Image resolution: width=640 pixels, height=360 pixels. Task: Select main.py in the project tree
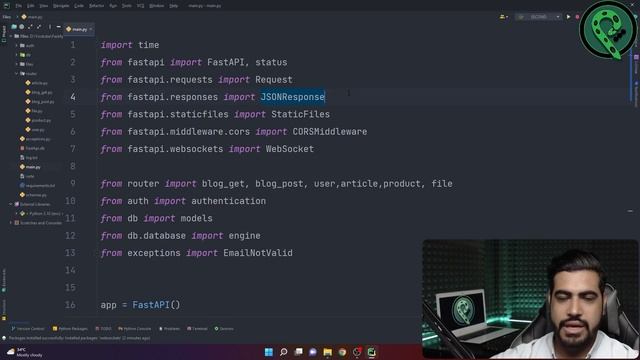click(x=30, y=167)
